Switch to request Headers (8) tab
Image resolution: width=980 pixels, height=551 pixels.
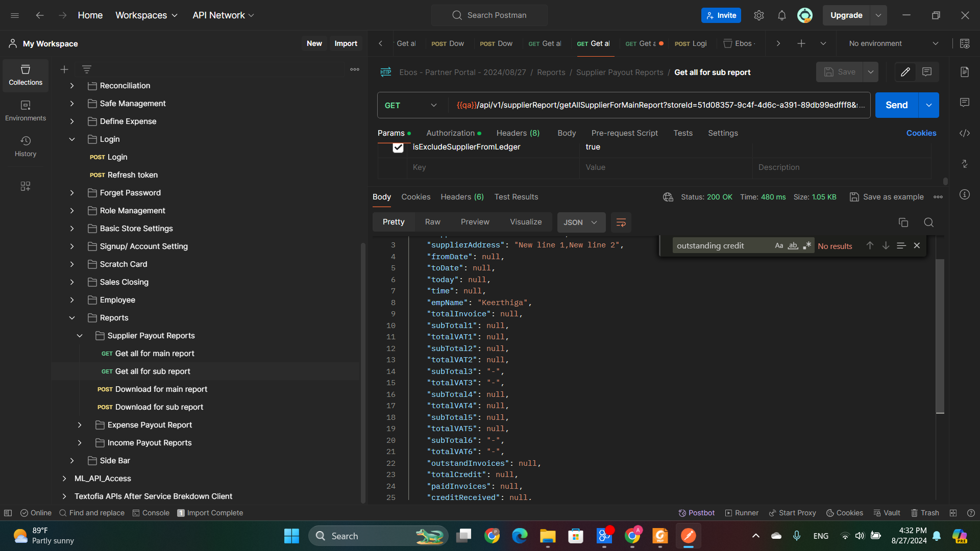point(518,133)
